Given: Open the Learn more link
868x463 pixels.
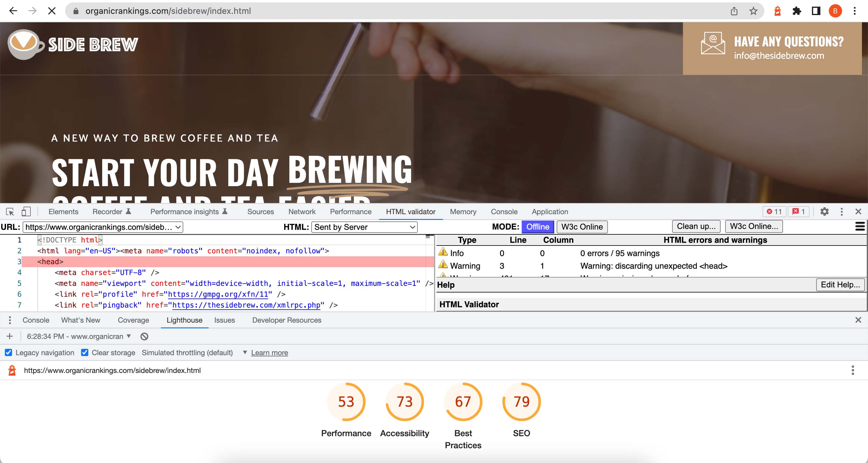Looking at the screenshot, I should tap(269, 352).
